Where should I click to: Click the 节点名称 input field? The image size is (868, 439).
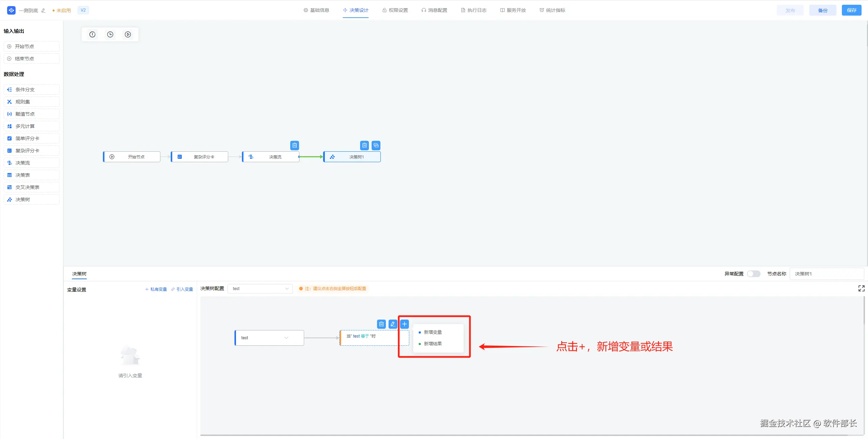pos(826,274)
